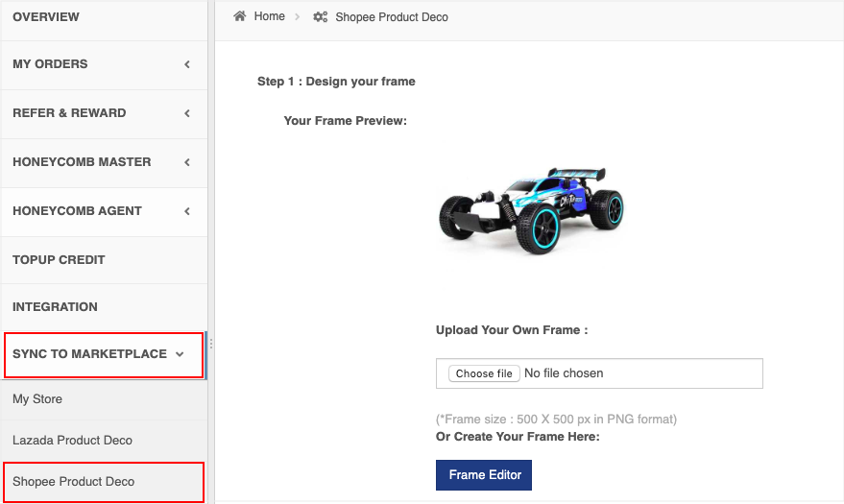Open the Topup Credit menu item

[59, 260]
